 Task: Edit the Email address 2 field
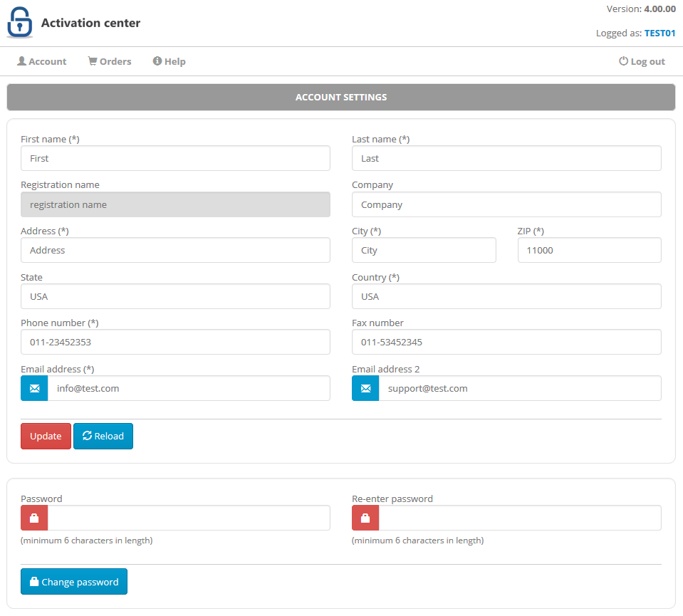coord(520,388)
